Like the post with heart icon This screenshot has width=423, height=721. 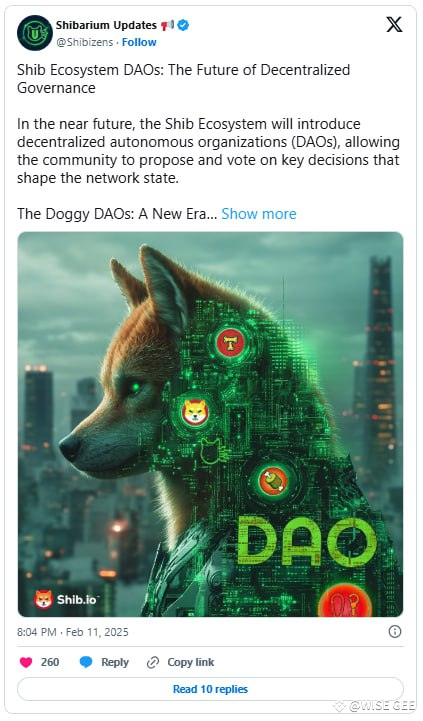tap(26, 662)
